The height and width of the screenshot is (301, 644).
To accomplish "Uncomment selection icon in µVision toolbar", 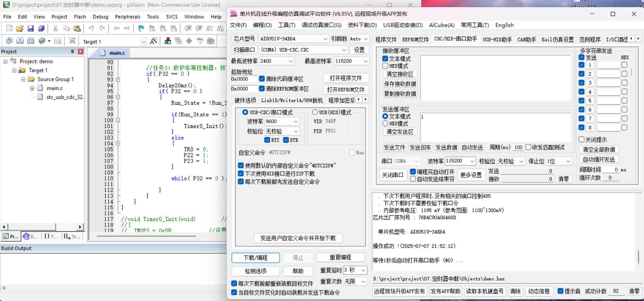I will click(x=220, y=28).
